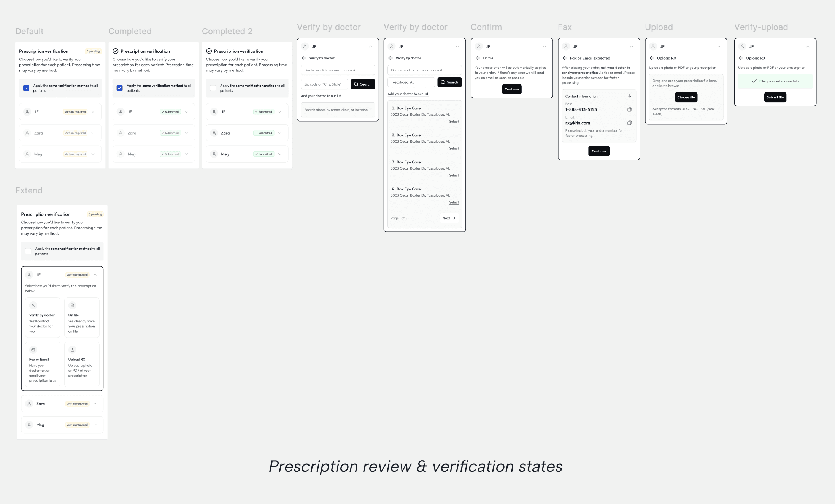Open Add your doctor to our list link

click(321, 96)
